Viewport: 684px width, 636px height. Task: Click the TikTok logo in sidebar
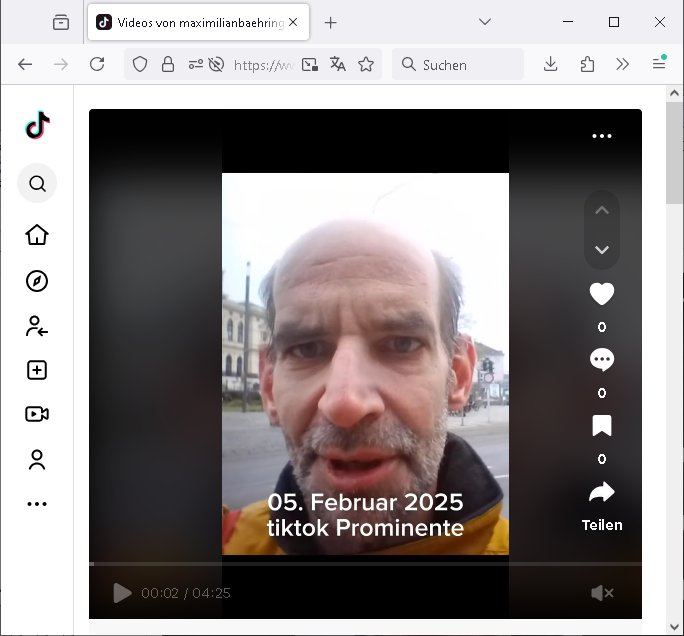(x=37, y=126)
